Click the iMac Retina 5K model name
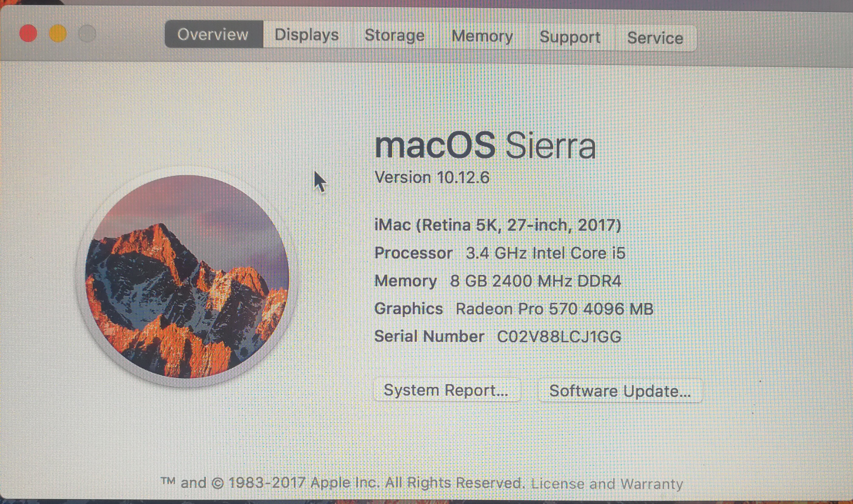Screen dimensions: 853x504 tap(498, 225)
